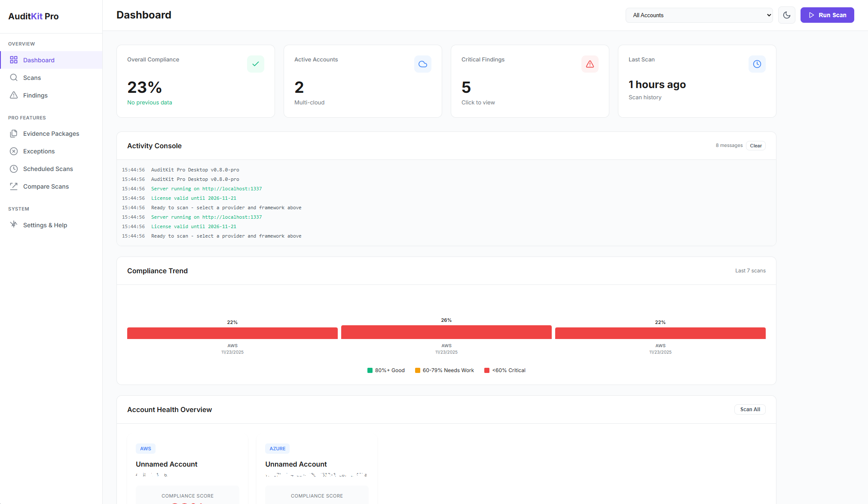Click the Scheduled Scans clock icon
868x504 pixels.
(x=14, y=169)
